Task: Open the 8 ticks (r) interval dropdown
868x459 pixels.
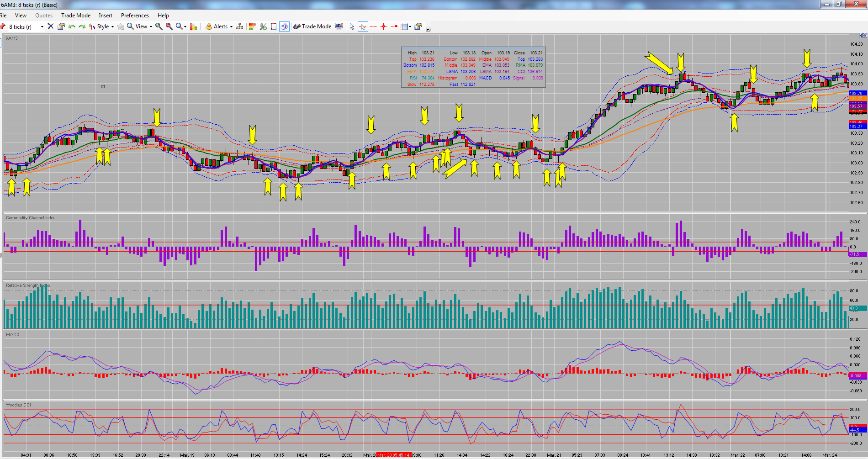Action: tap(42, 26)
